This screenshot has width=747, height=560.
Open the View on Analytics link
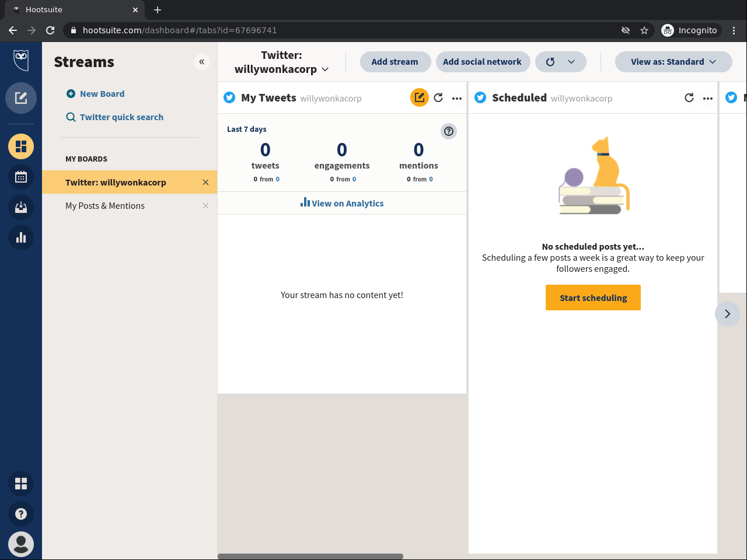pos(342,203)
